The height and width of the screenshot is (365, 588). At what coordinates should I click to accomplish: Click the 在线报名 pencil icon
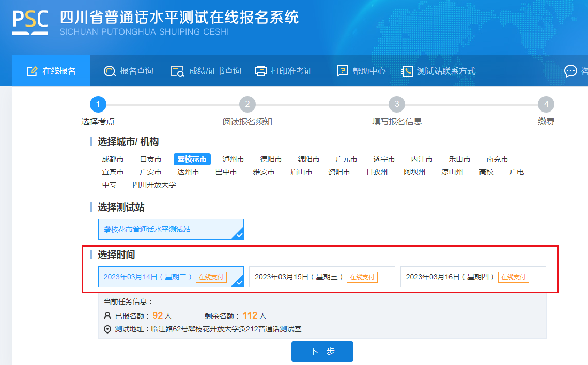[32, 71]
